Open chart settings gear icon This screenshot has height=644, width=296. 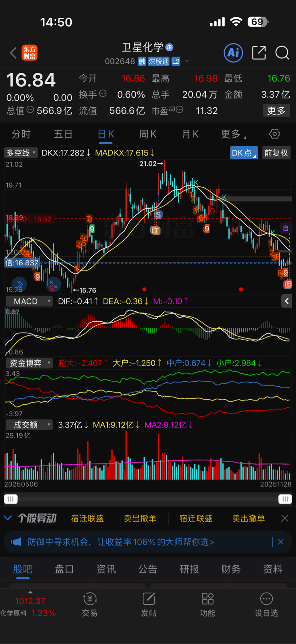pos(274,134)
